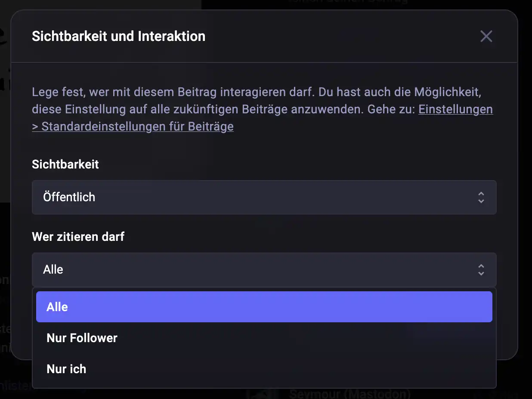
Task: Click the dialog title 'Sichtbarkeit und Interaktion'
Action: click(x=118, y=36)
